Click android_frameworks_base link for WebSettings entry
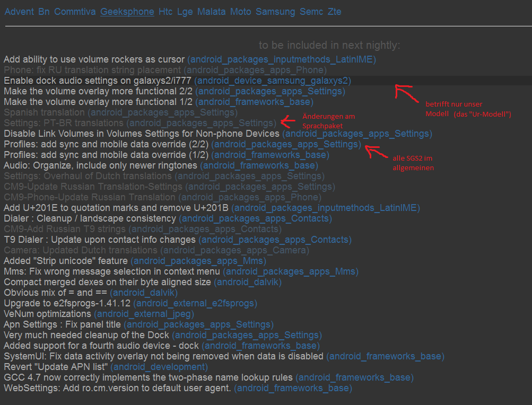The width and height of the screenshot is (532, 405). (293, 388)
